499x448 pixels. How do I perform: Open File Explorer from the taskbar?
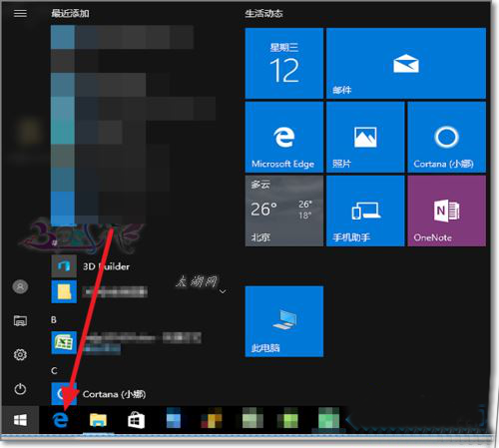98,420
